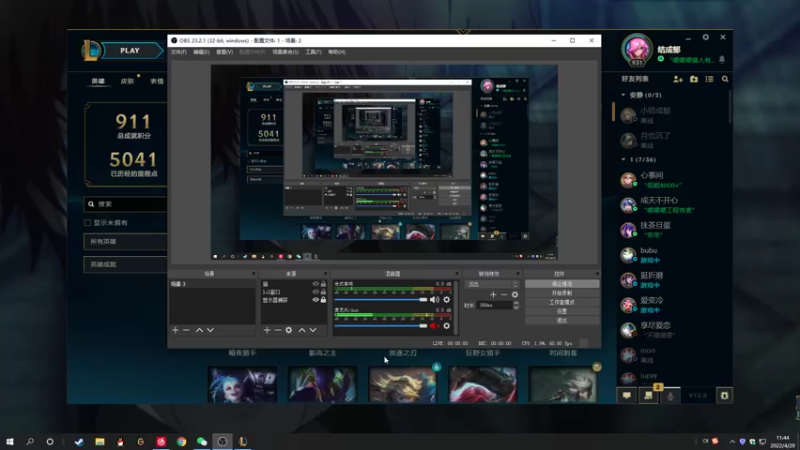Image resolution: width=800 pixels, height=450 pixels.
Task: Open Sources panel dock menu icon
Action: [325, 274]
